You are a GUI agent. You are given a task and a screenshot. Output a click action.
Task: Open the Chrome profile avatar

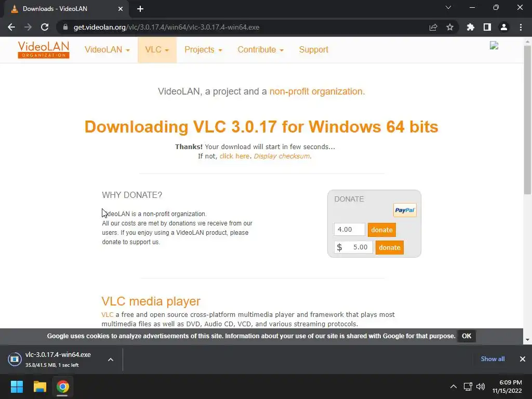click(504, 27)
